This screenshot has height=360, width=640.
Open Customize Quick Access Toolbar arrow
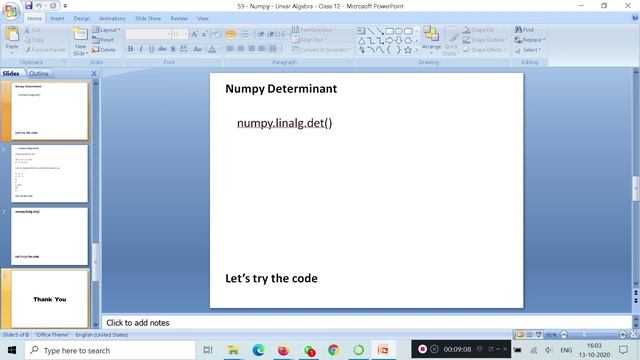coord(65,6)
